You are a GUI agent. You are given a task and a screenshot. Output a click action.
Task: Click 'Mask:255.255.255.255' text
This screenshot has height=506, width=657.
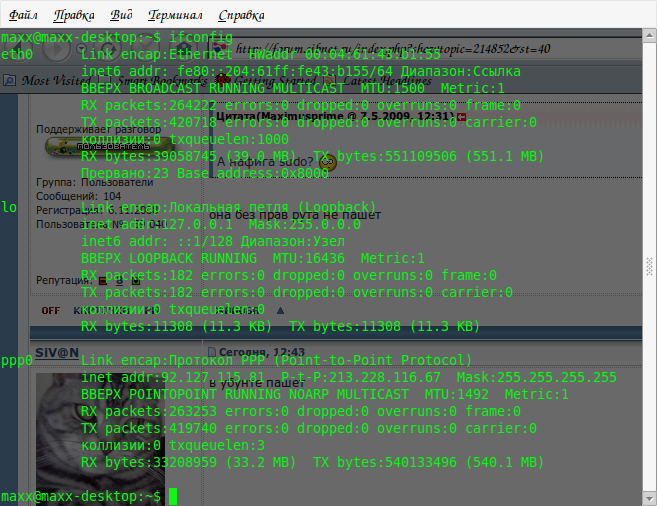(537, 377)
